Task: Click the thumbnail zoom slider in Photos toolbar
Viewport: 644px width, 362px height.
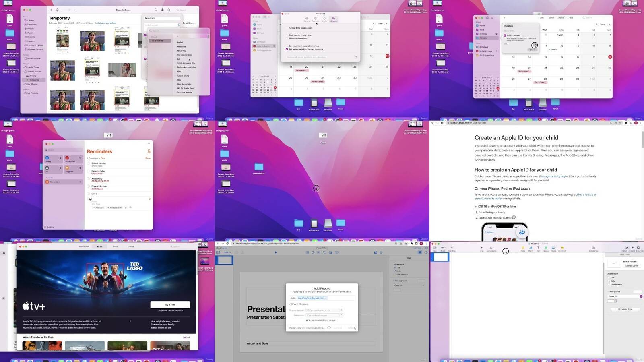Action: [x=69, y=10]
